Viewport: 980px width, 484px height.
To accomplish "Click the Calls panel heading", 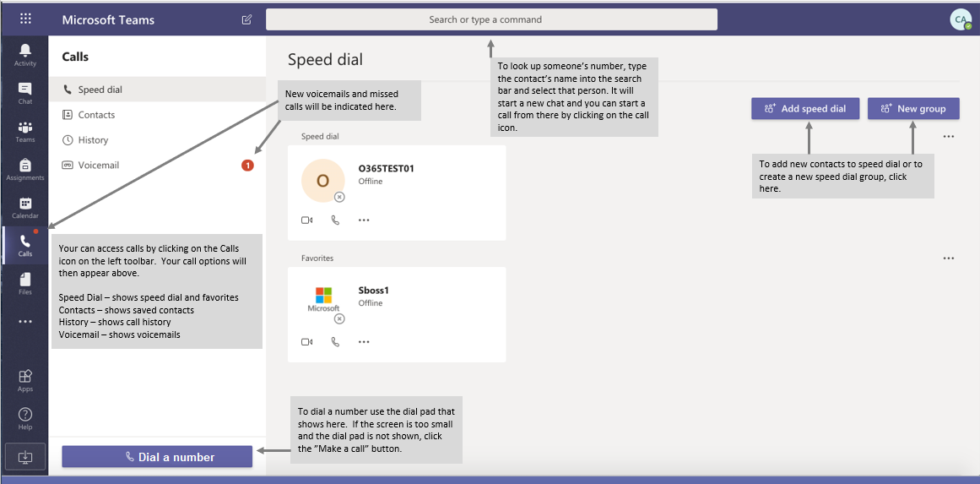I will (x=76, y=57).
